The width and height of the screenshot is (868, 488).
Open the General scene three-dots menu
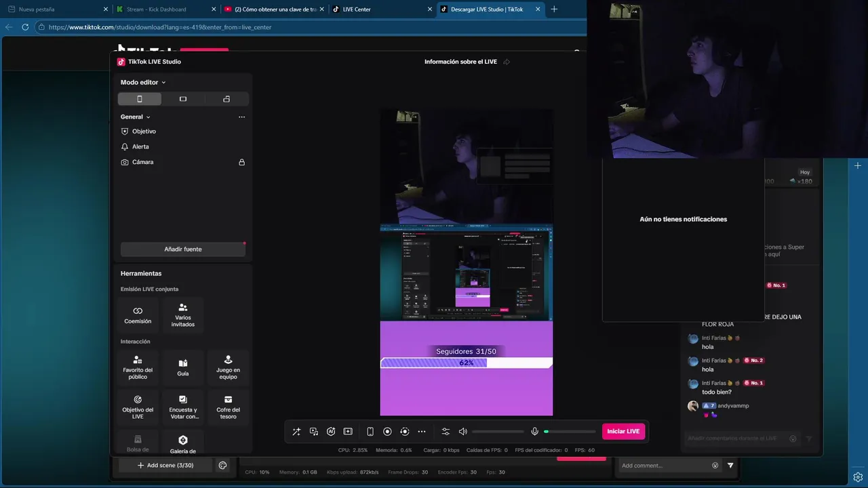[241, 117]
